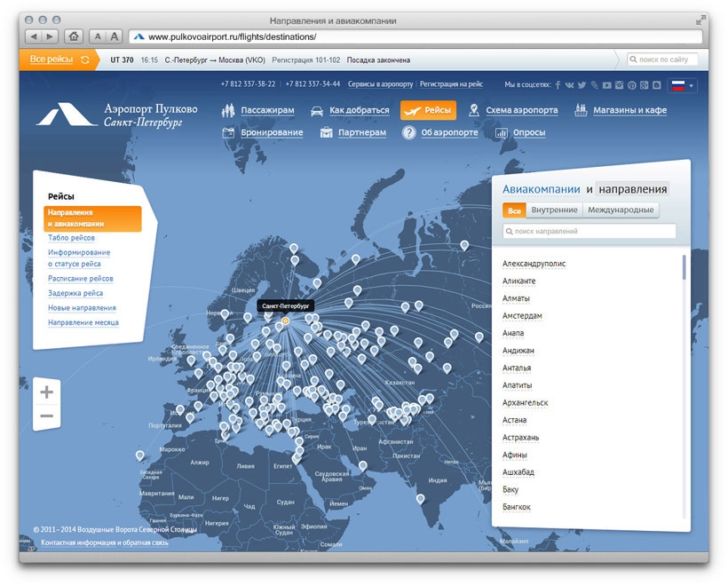The image size is (728, 586).
Task: Open Табло рейсов link in sidebar
Action: click(71, 238)
